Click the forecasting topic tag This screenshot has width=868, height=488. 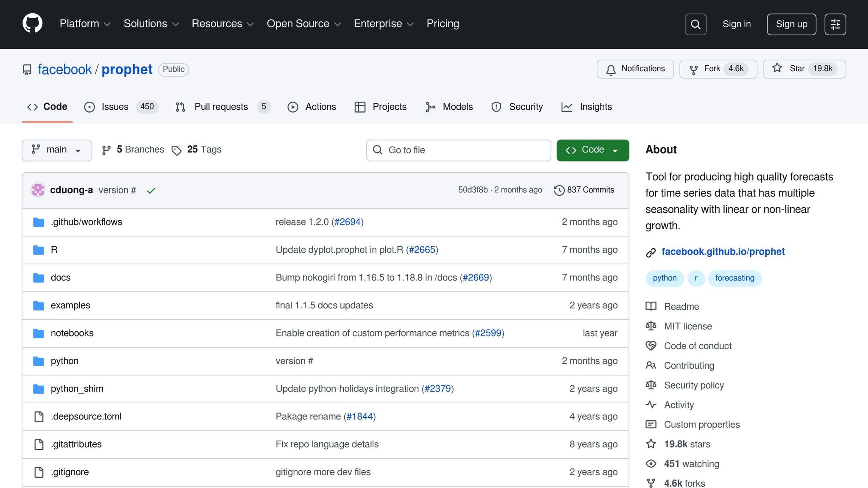click(x=734, y=278)
